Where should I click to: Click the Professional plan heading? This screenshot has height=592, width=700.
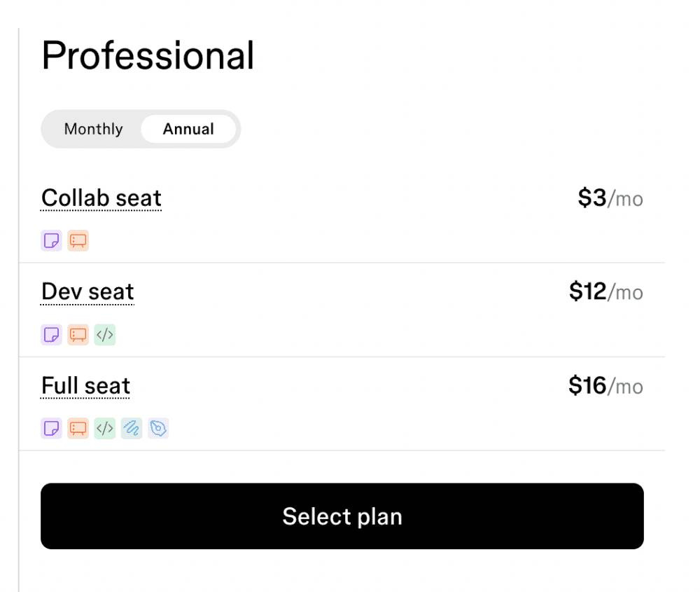pos(148,55)
